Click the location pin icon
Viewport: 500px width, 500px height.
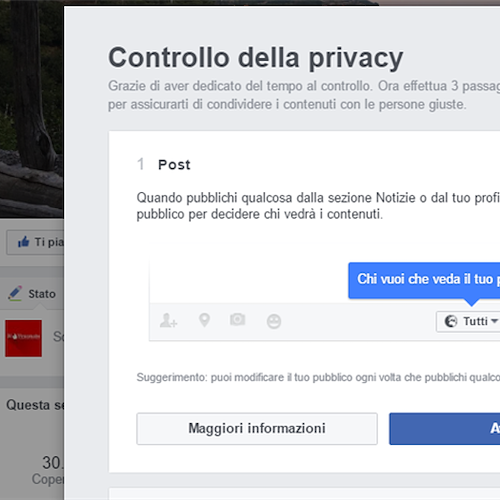pyautogui.click(x=204, y=320)
